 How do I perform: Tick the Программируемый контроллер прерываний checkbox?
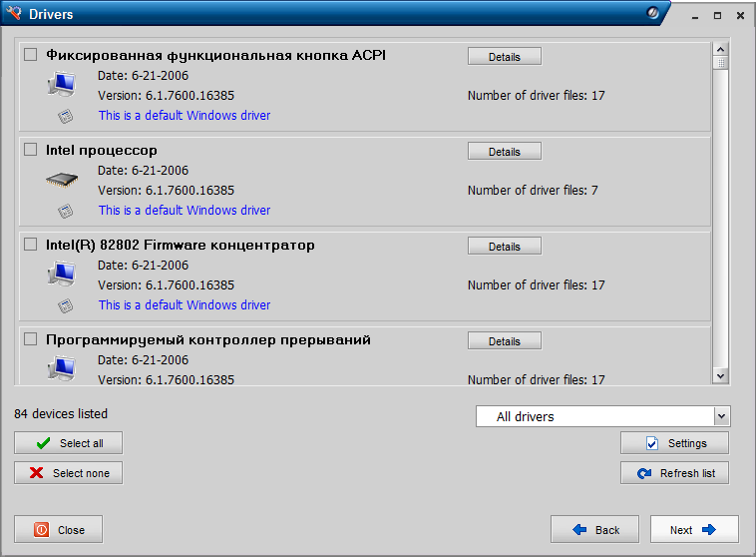pos(30,339)
